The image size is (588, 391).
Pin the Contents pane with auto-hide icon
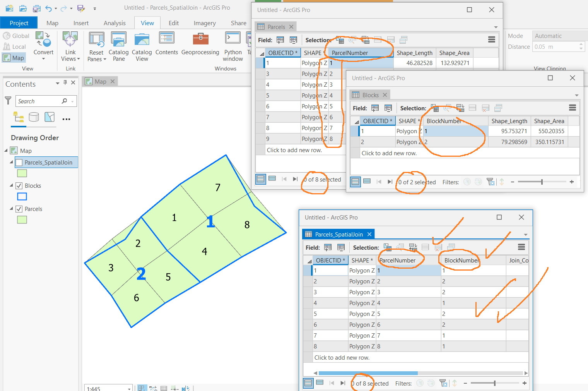pyautogui.click(x=65, y=82)
